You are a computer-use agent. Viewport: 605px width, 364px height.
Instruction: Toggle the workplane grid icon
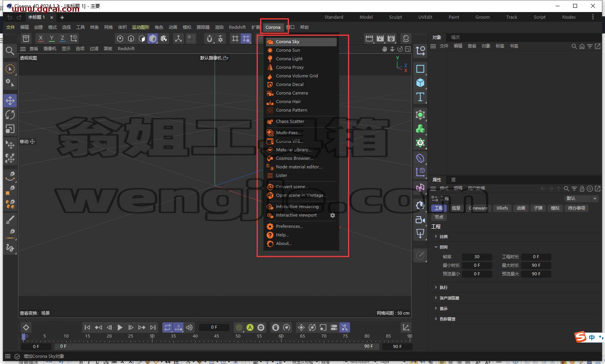pyautogui.click(x=235, y=38)
